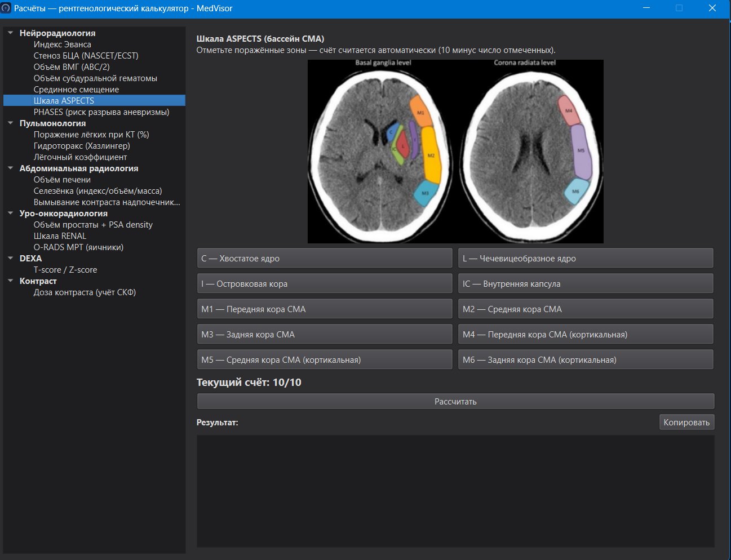Click inside the Результат text area
This screenshot has width=731, height=560.
coord(455,491)
